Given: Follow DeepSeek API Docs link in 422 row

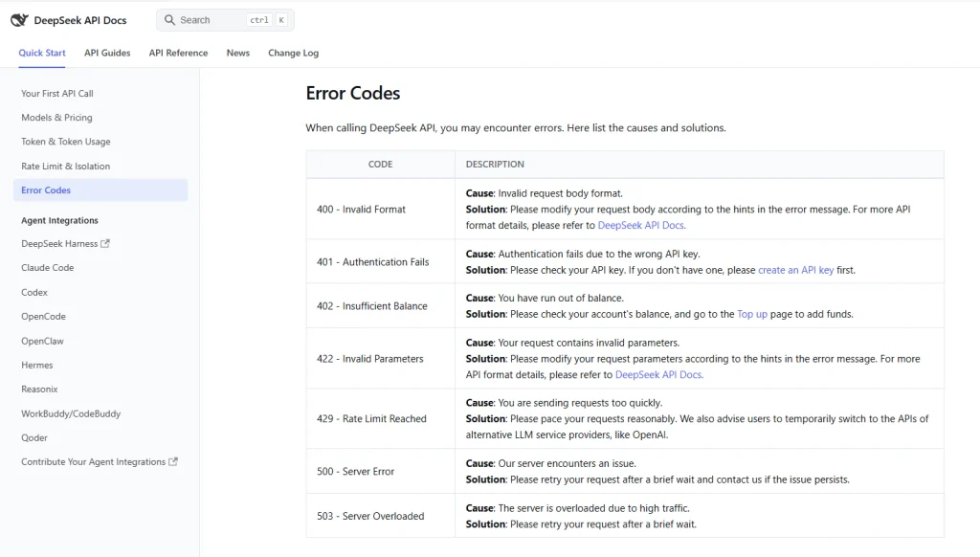Looking at the screenshot, I should (659, 374).
